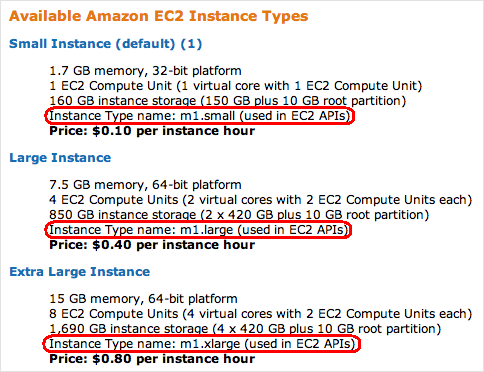Click the footnote (1) beside Small Instance
The image size is (484, 372).
(191, 44)
